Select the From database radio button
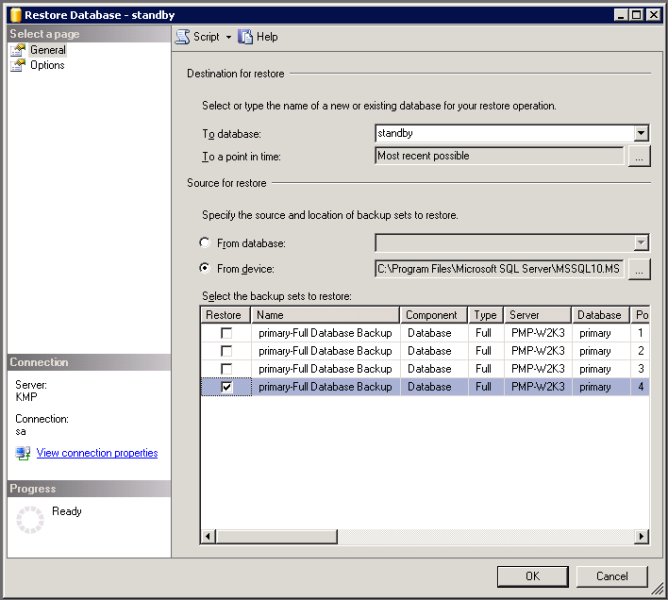The image size is (668, 600). [x=204, y=242]
